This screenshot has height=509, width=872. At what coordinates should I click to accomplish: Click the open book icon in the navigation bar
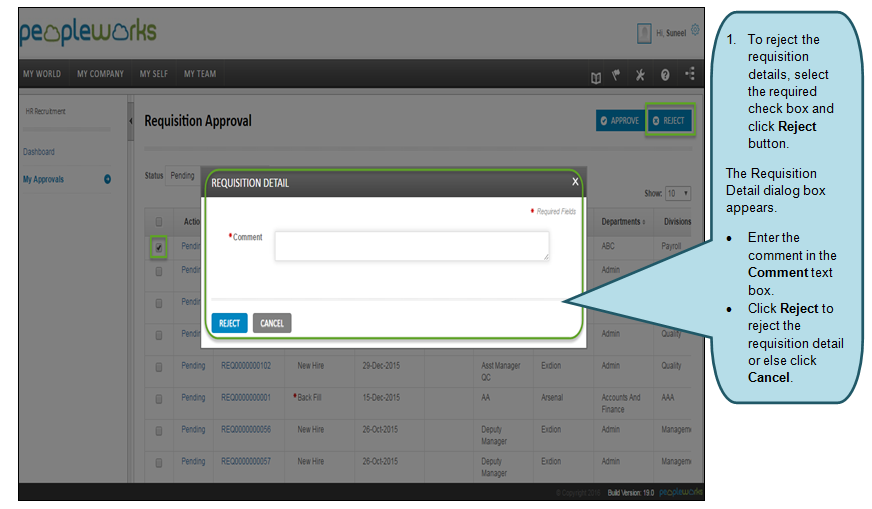tap(596, 77)
